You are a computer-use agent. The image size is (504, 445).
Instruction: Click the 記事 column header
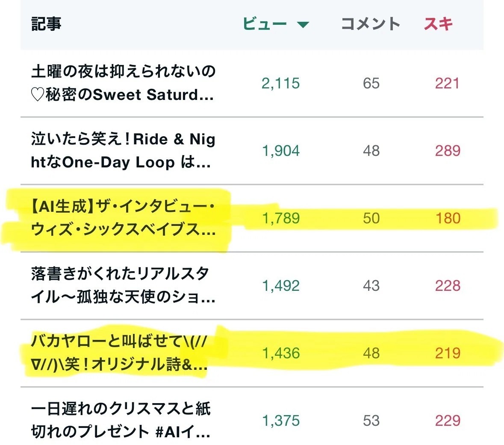(x=46, y=24)
